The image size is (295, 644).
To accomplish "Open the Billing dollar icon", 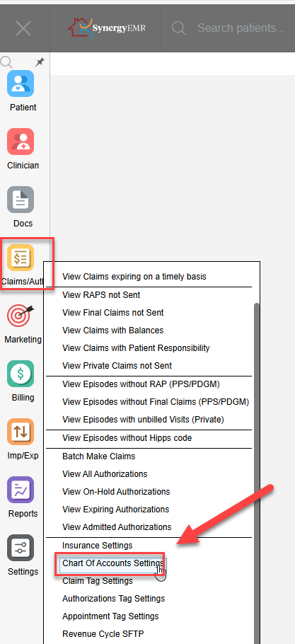I will point(21,374).
